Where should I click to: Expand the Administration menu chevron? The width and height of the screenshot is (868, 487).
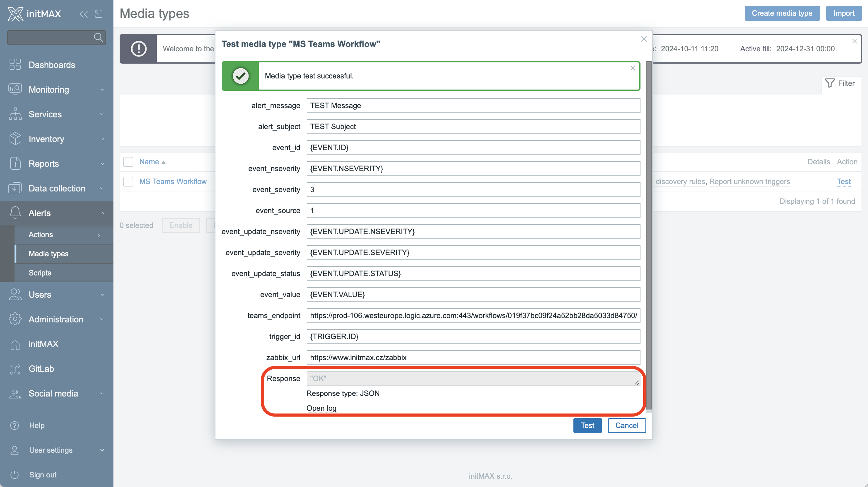click(x=102, y=319)
